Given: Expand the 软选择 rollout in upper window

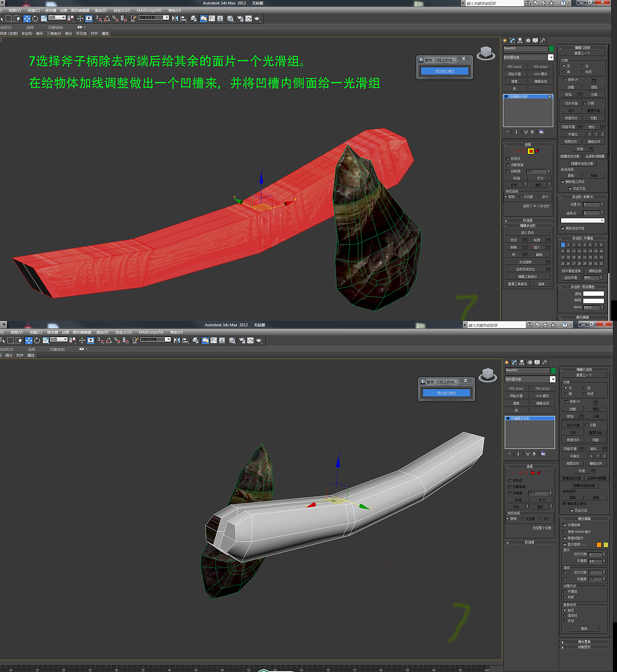Looking at the screenshot, I should point(528,220).
